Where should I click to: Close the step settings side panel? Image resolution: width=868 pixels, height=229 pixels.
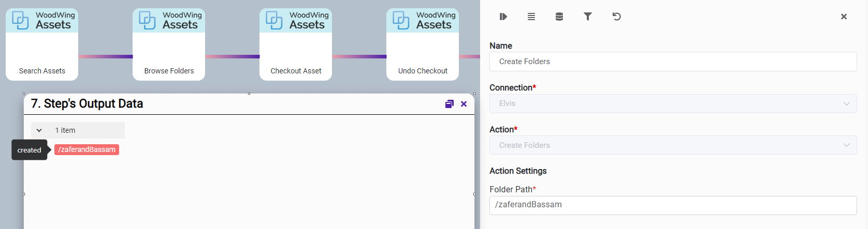click(x=844, y=17)
